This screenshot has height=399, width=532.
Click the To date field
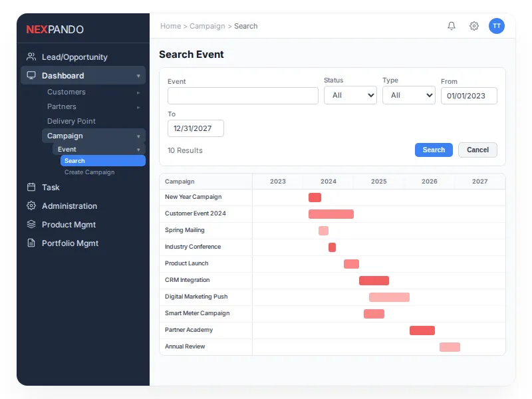196,128
